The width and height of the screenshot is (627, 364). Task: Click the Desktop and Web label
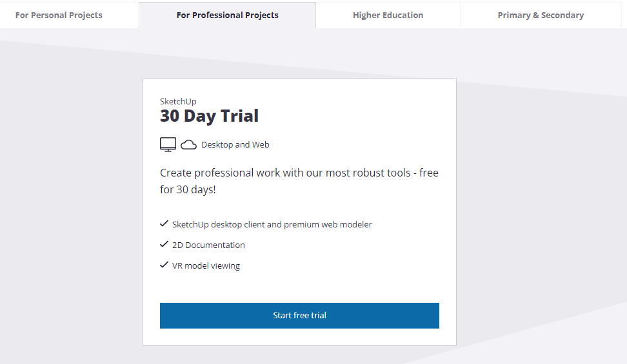(235, 145)
